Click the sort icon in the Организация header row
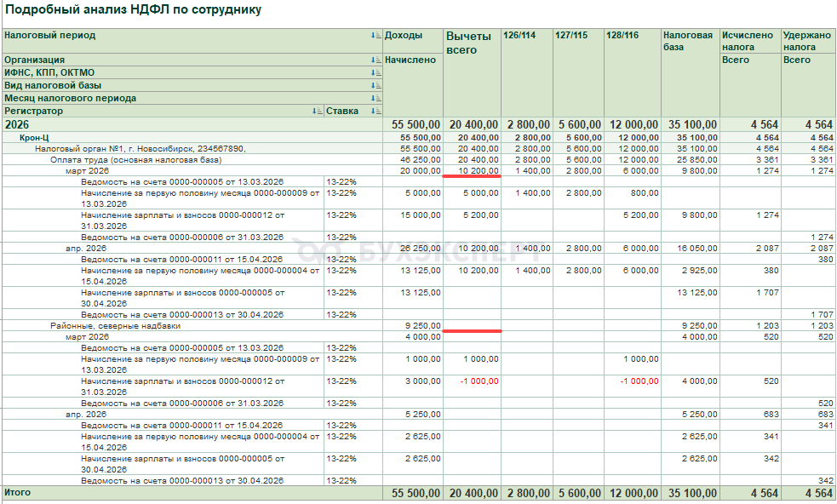 click(x=376, y=60)
